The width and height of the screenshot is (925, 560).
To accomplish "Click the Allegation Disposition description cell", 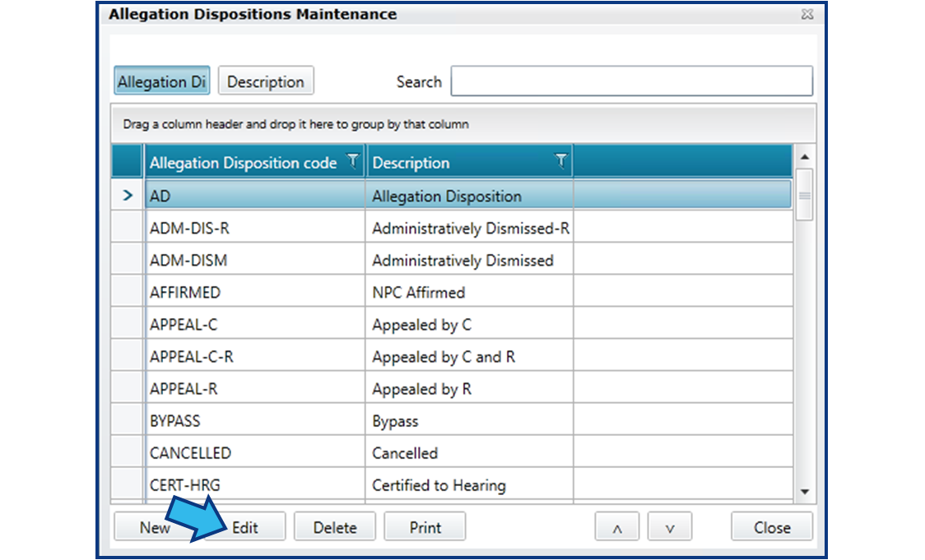I will (x=470, y=196).
